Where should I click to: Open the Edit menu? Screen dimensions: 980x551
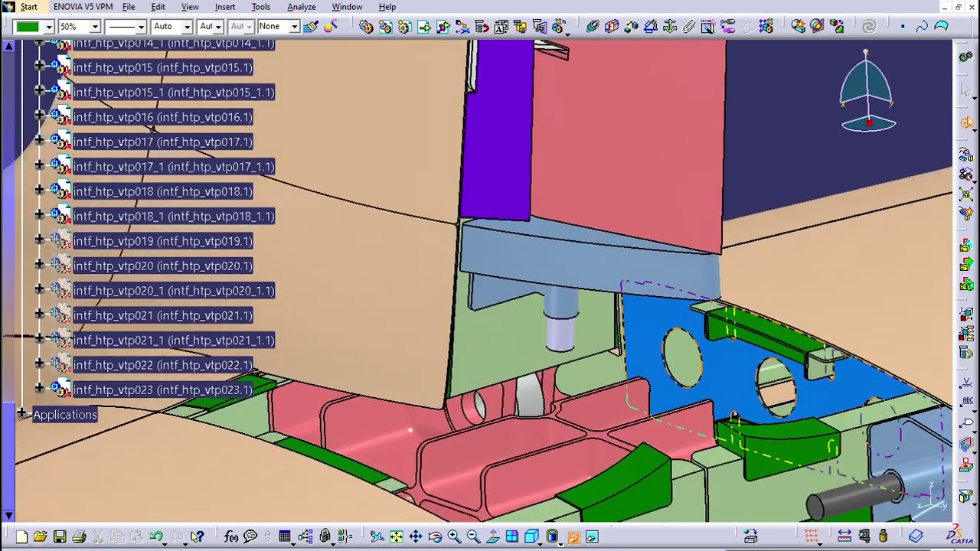[158, 7]
